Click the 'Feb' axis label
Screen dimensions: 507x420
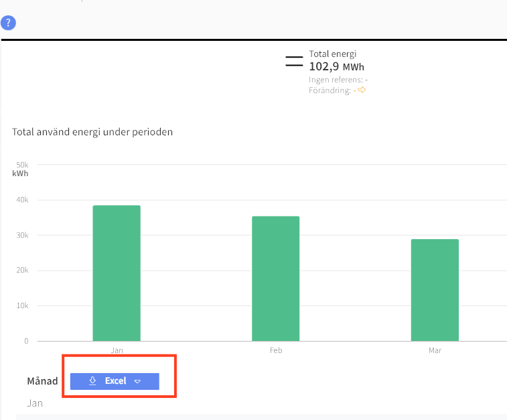(276, 350)
